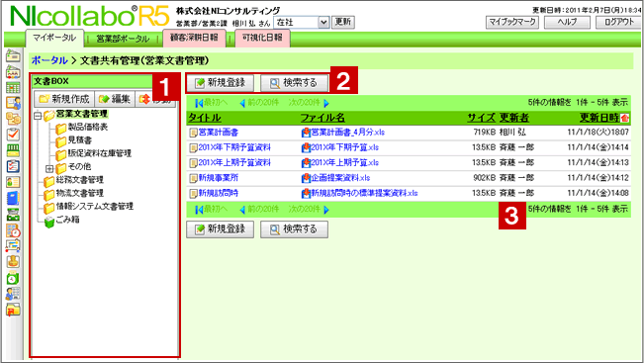This screenshot has width=644, height=363.
Task: Select the 物流文書管理 folder
Action: tap(80, 193)
